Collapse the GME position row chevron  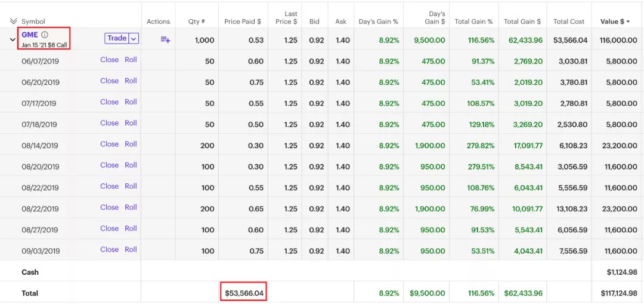(x=13, y=40)
